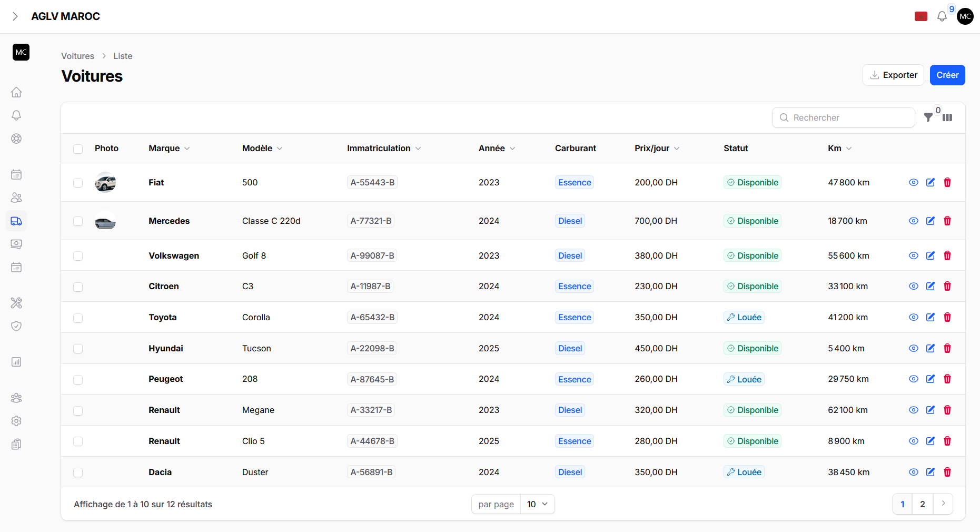Click the Rechercher search field
980x532 pixels.
click(x=843, y=117)
